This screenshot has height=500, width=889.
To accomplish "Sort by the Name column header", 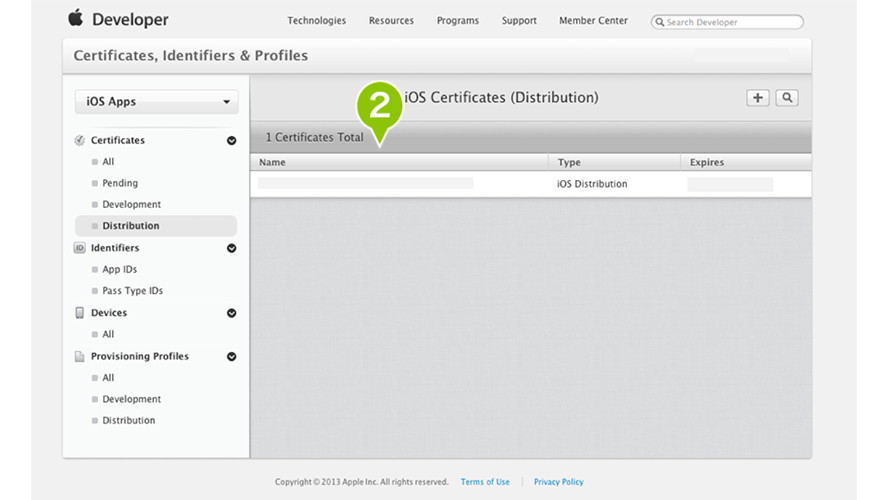I will (x=400, y=162).
